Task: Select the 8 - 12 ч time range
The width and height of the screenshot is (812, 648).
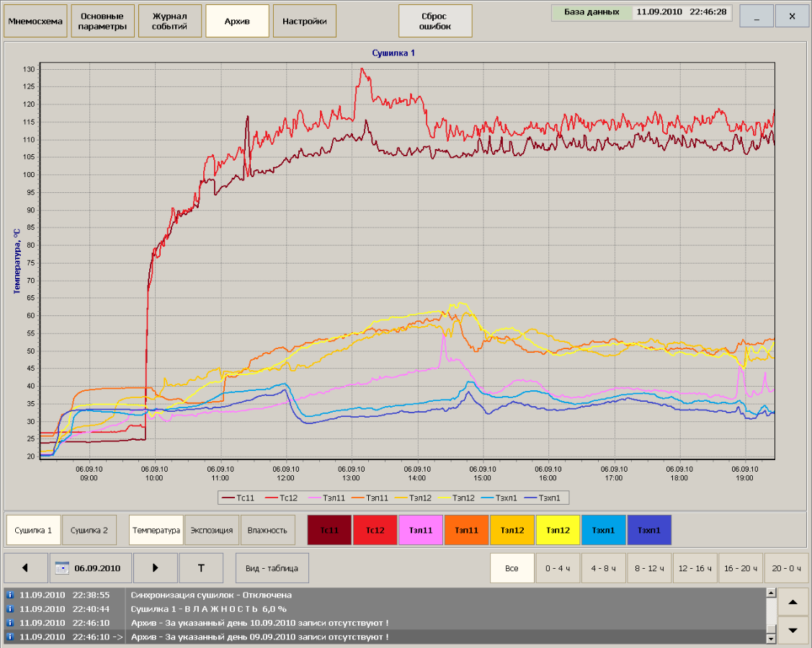Action: 649,568
